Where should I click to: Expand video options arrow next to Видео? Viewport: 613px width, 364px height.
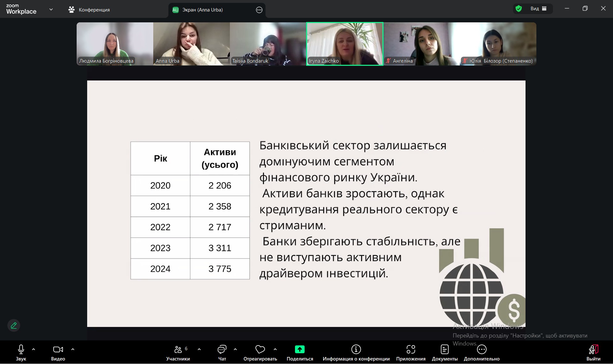73,350
